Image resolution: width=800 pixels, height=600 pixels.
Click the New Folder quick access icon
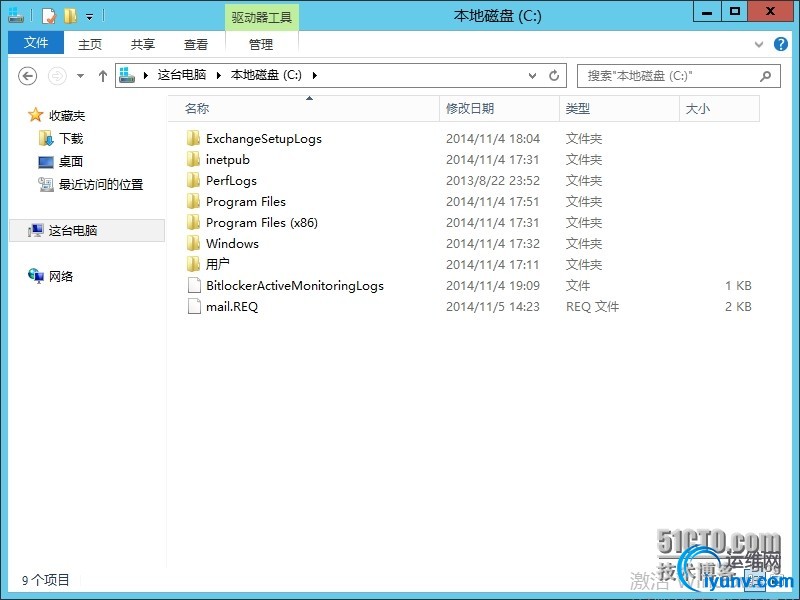pos(70,16)
